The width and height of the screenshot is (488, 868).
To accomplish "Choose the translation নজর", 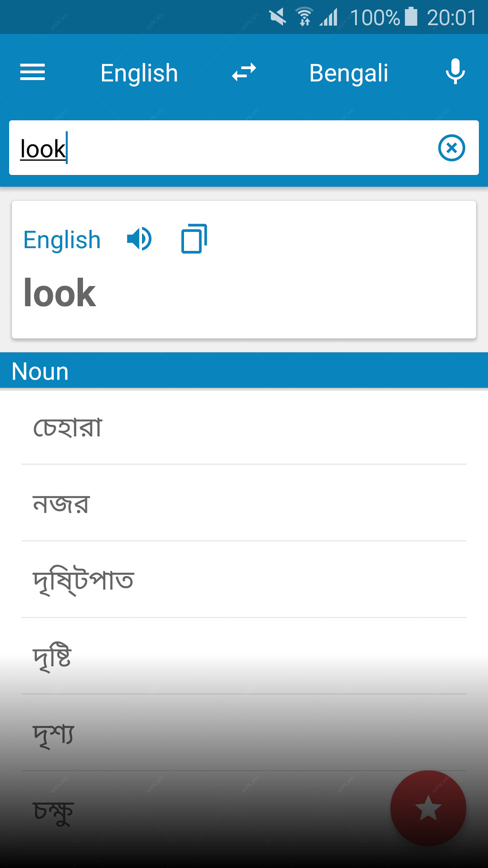I will click(244, 503).
